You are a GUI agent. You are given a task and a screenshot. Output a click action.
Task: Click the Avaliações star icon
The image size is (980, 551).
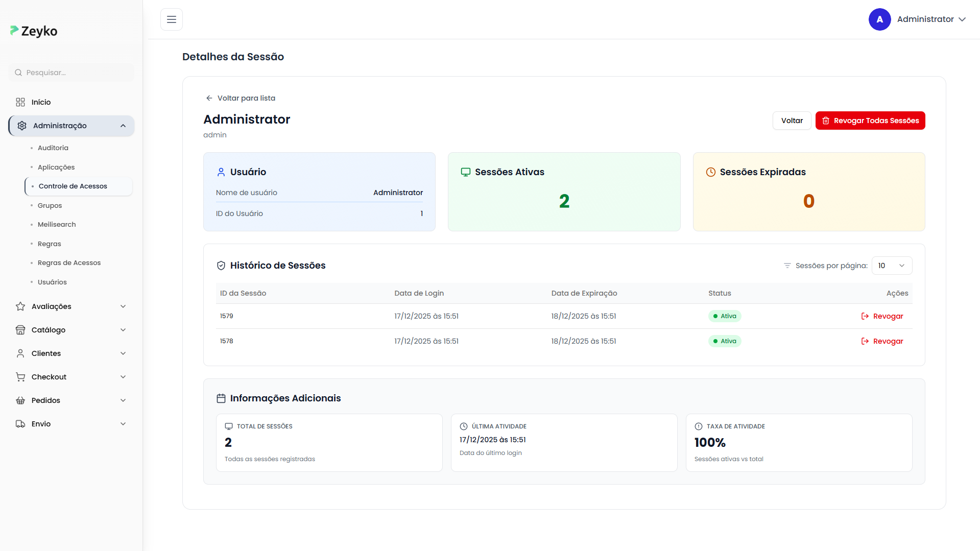[x=20, y=306]
